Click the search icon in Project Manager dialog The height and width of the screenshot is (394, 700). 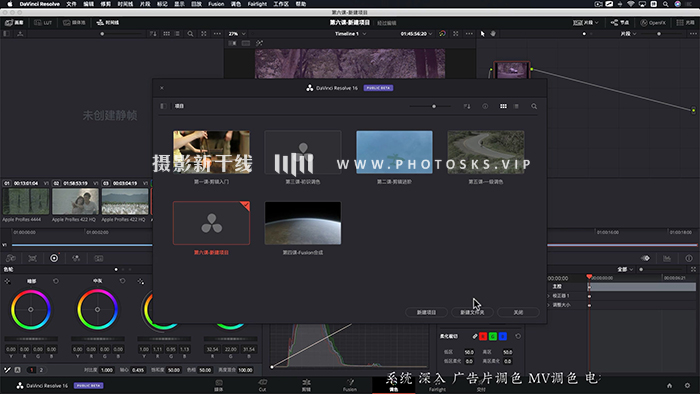coord(534,106)
